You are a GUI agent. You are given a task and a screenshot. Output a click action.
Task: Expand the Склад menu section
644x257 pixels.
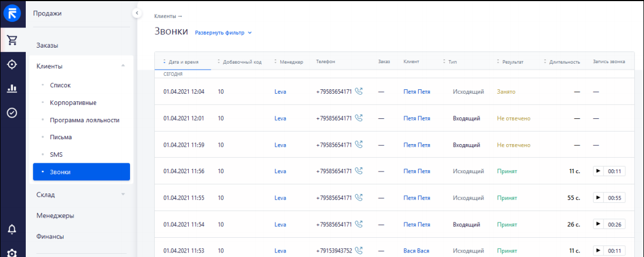pos(123,194)
